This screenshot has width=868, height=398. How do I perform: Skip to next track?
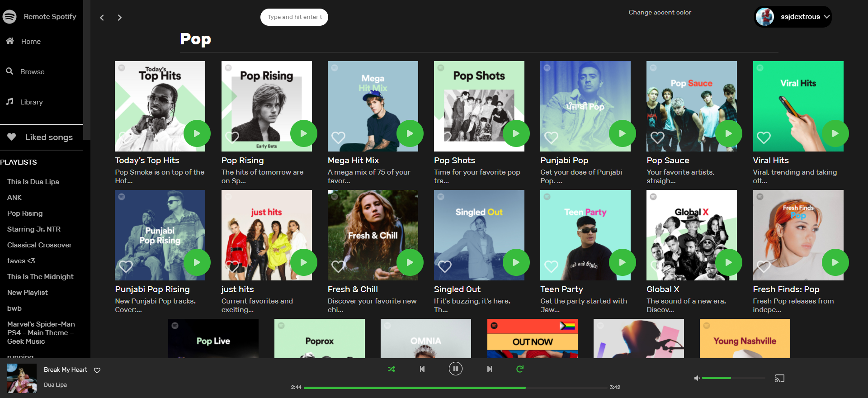coord(490,369)
